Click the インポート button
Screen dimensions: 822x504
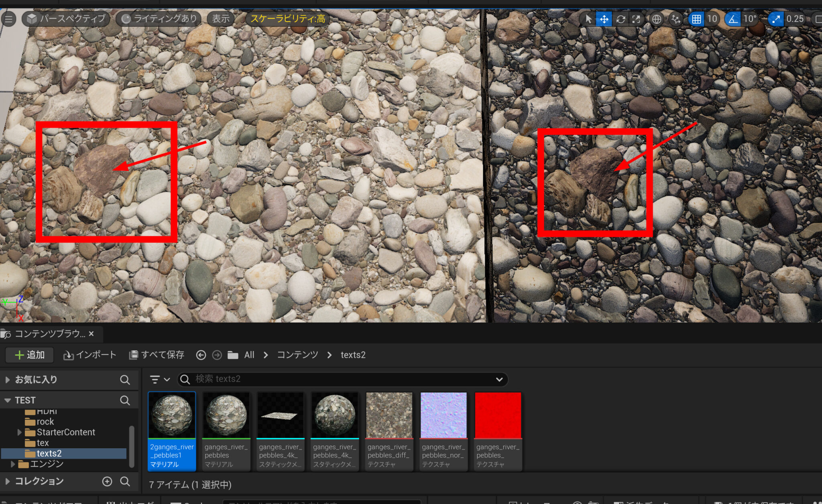(89, 355)
